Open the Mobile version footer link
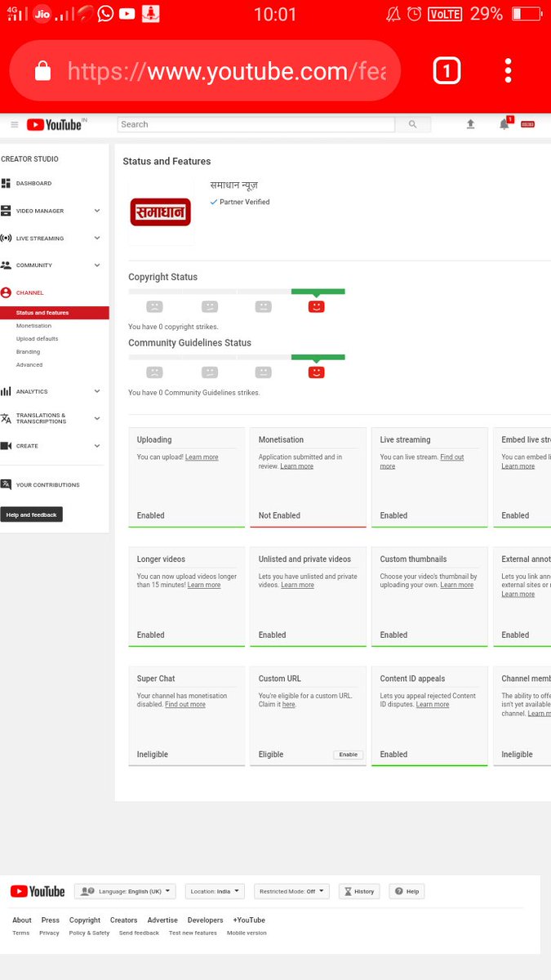The image size is (551, 980). [x=247, y=933]
